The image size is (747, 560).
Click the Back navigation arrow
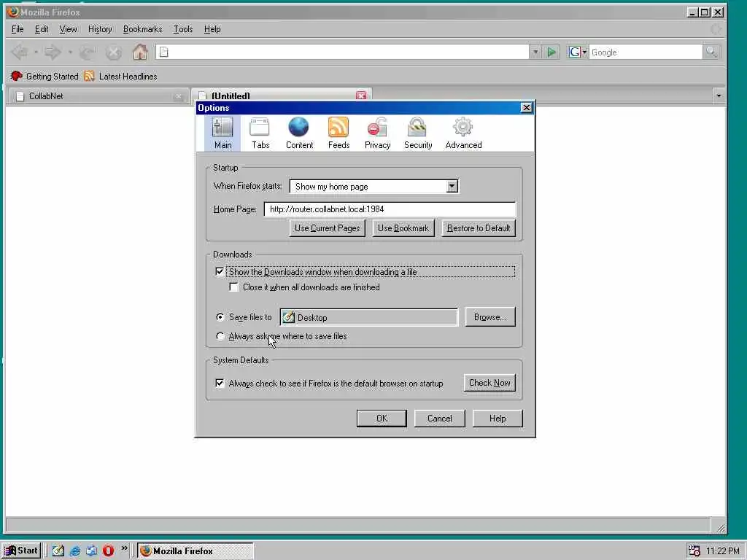20,52
